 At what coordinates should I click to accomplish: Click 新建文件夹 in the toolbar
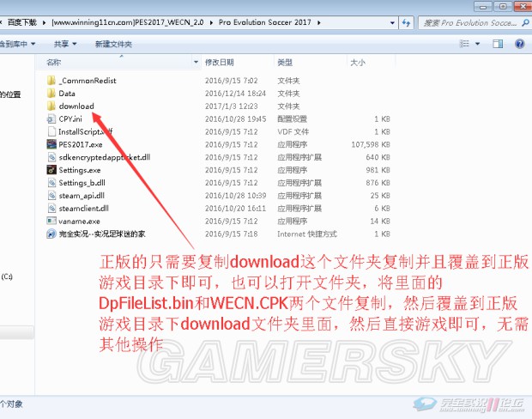[113, 43]
